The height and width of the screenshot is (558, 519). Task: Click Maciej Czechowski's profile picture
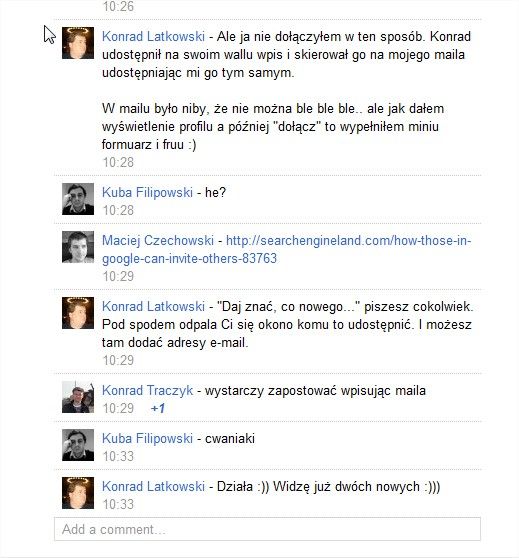point(78,247)
